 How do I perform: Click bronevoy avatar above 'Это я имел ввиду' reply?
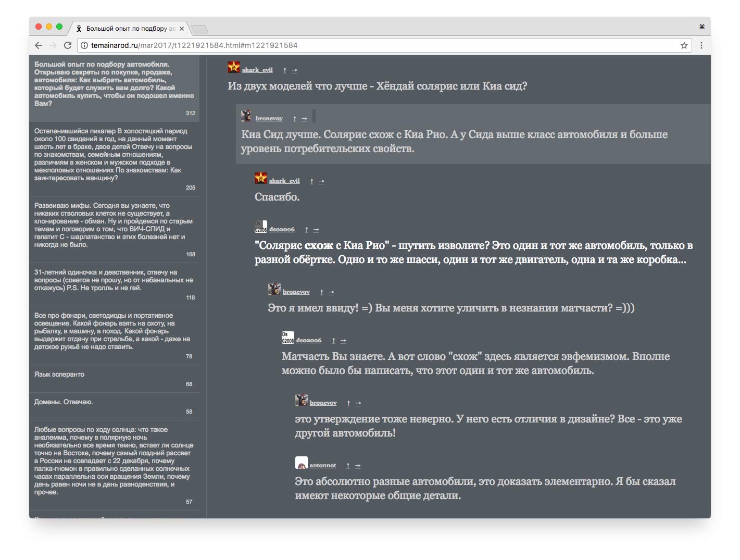point(274,289)
